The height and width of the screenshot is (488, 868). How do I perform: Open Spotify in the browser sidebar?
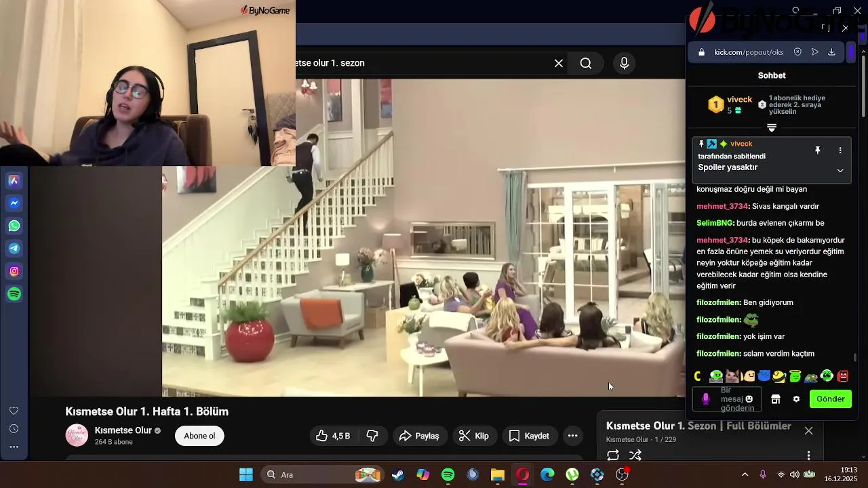pos(14,294)
